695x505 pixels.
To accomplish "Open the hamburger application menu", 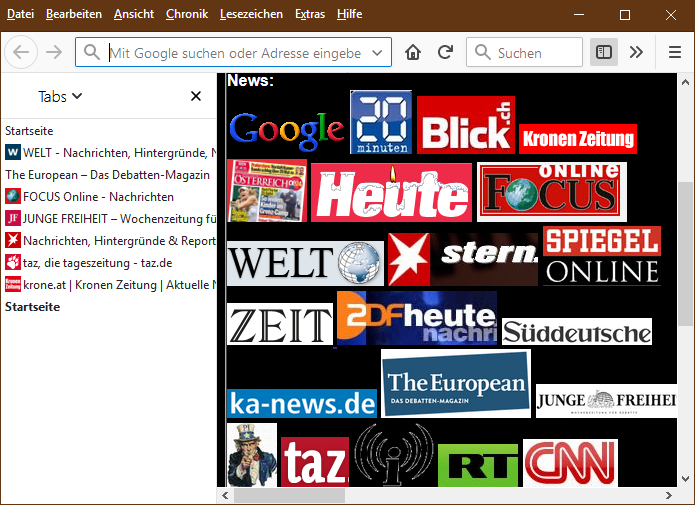I will tap(674, 53).
